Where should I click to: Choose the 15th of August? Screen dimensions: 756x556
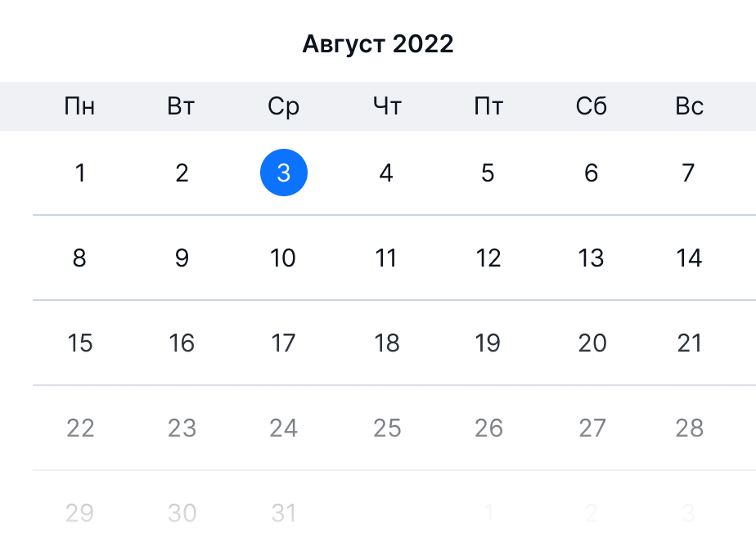coord(80,343)
